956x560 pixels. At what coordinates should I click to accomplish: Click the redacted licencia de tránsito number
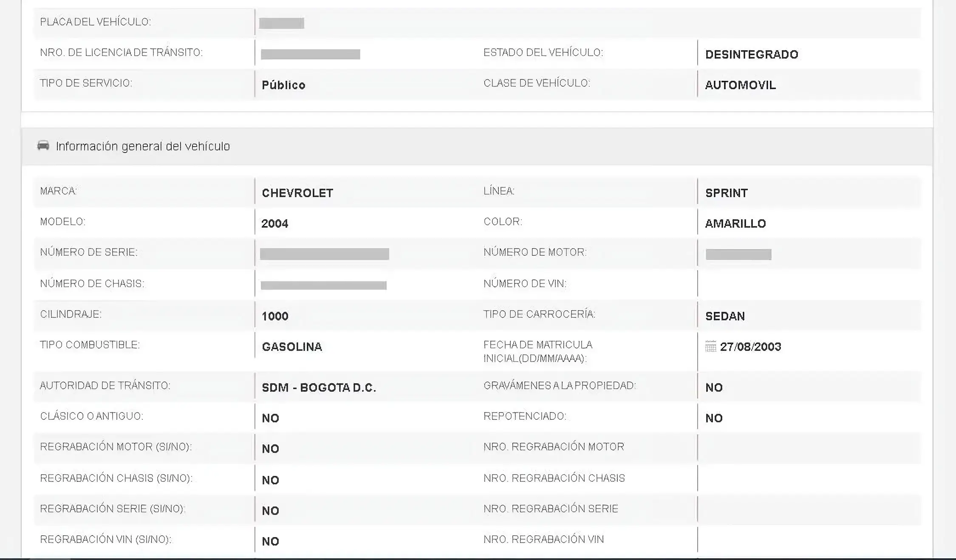311,54
